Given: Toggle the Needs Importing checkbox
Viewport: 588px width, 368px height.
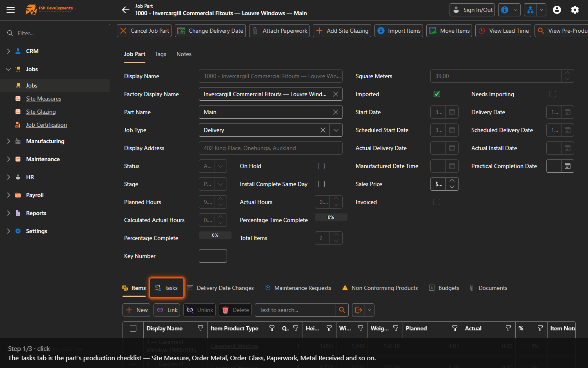Looking at the screenshot, I should [553, 94].
